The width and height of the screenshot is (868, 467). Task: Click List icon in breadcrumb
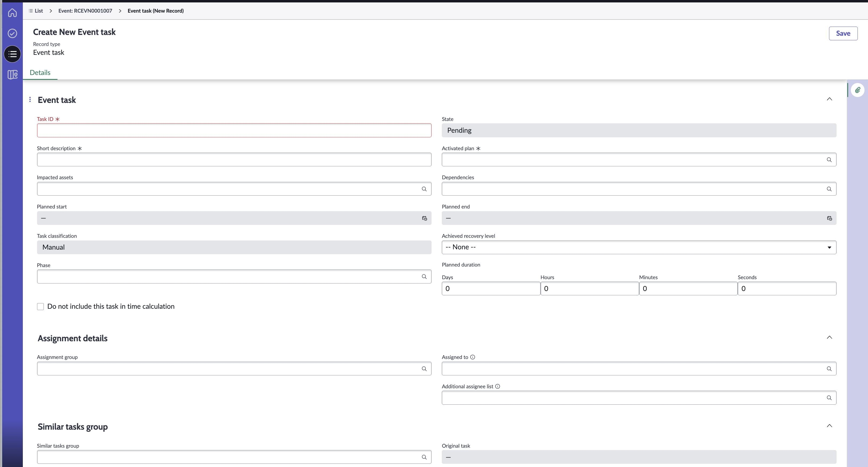coord(31,11)
